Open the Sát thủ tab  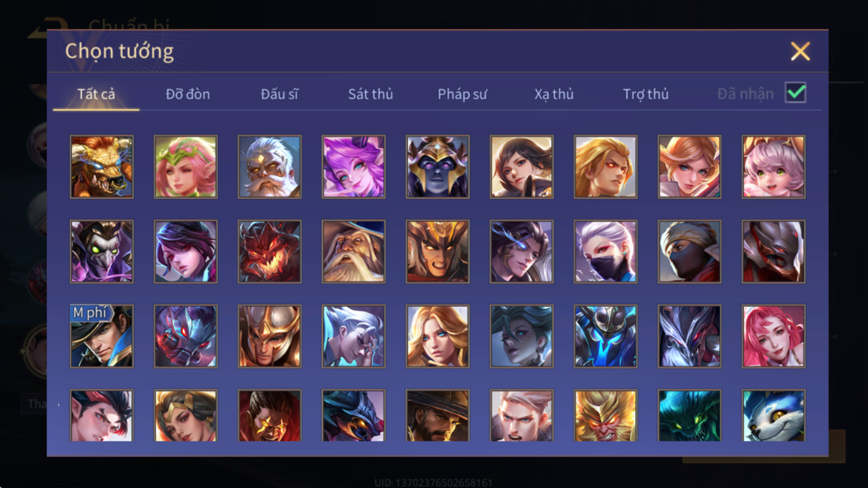tap(370, 94)
